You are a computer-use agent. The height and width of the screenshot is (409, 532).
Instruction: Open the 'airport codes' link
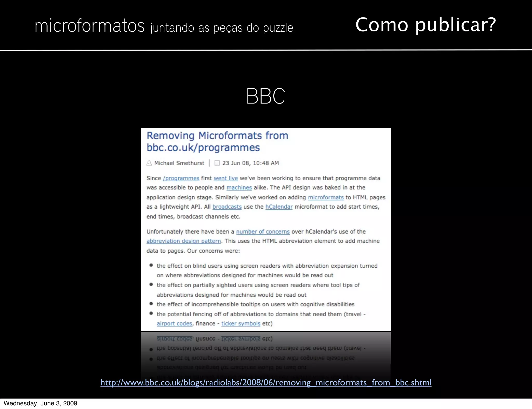pyautogui.click(x=174, y=324)
